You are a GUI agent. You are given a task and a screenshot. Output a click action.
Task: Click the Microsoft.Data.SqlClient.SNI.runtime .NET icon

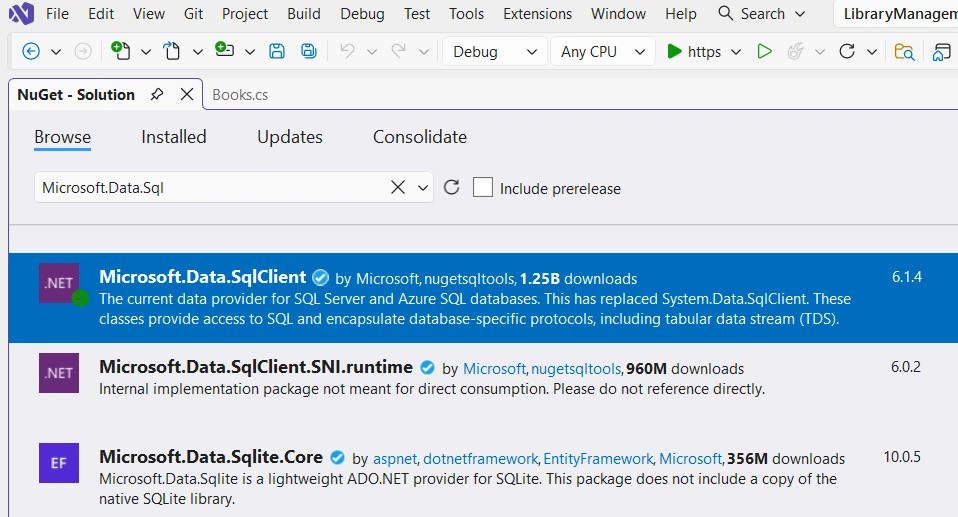[59, 373]
